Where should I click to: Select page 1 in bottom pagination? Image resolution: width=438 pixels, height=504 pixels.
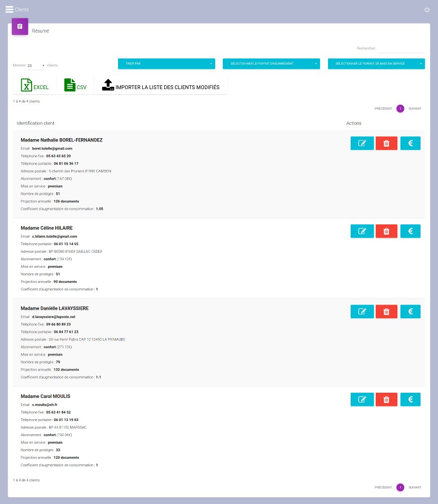400,487
